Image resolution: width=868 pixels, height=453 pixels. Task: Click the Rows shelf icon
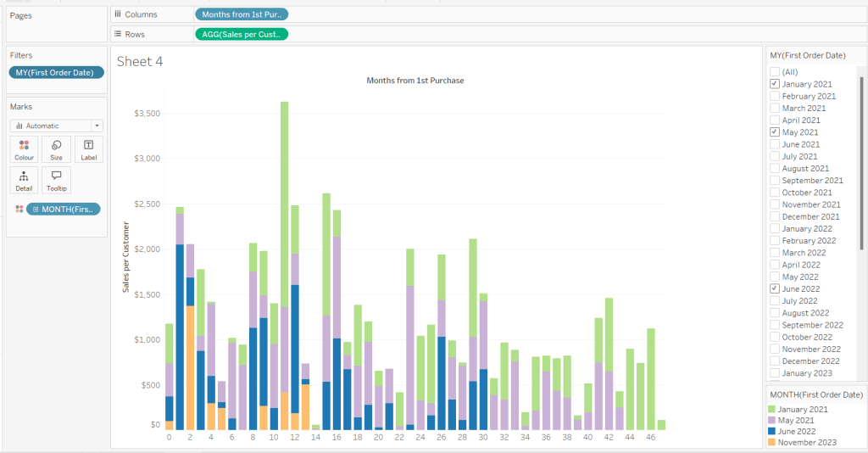click(x=117, y=35)
